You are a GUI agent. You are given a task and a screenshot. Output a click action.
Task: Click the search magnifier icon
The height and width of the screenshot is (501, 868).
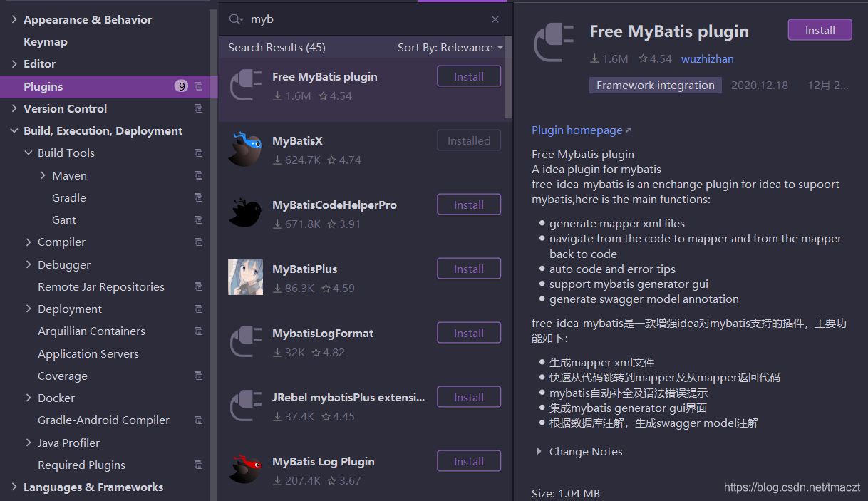pos(236,19)
